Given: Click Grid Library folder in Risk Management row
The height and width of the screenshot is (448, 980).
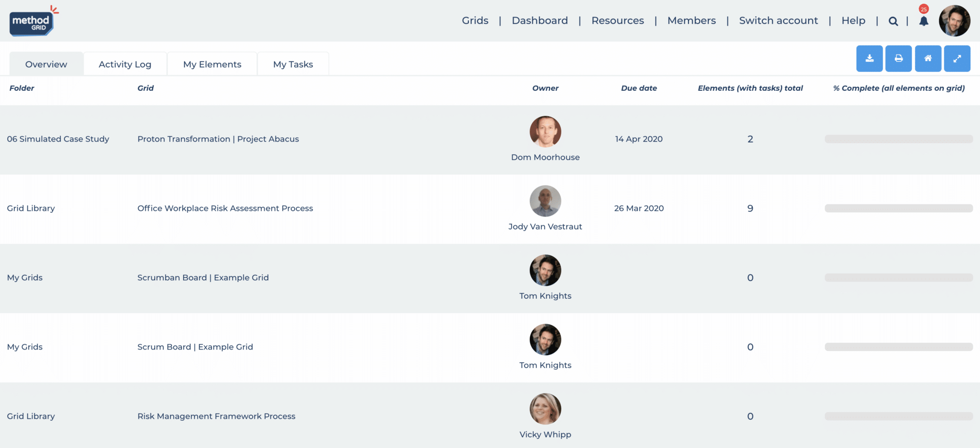Looking at the screenshot, I should (31, 416).
